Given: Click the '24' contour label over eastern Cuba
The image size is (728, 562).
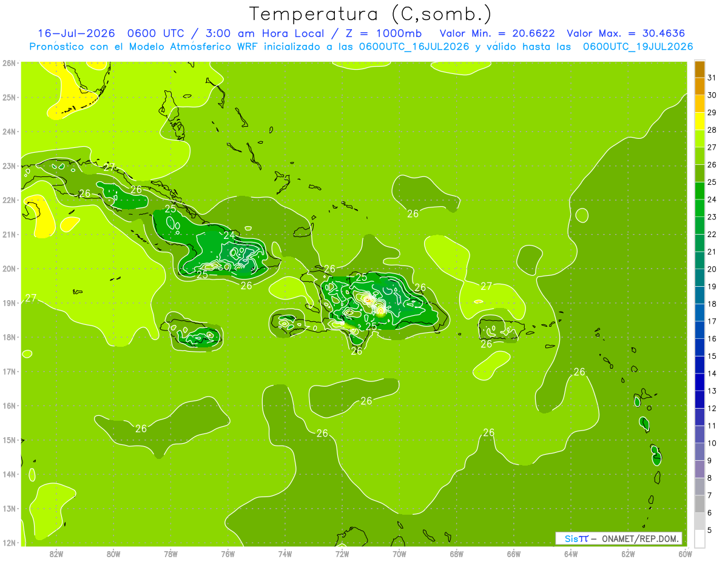Looking at the screenshot, I should point(229,235).
